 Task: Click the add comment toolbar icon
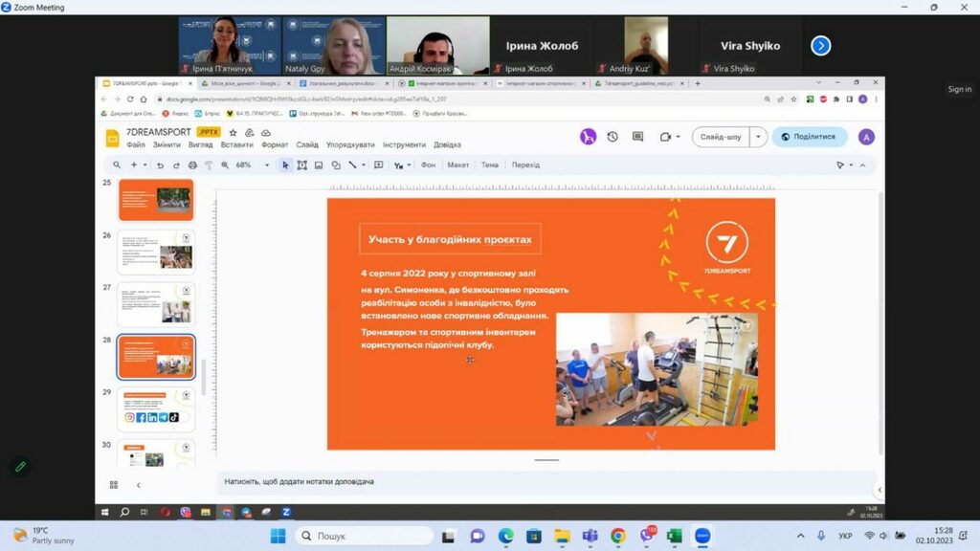(x=379, y=165)
